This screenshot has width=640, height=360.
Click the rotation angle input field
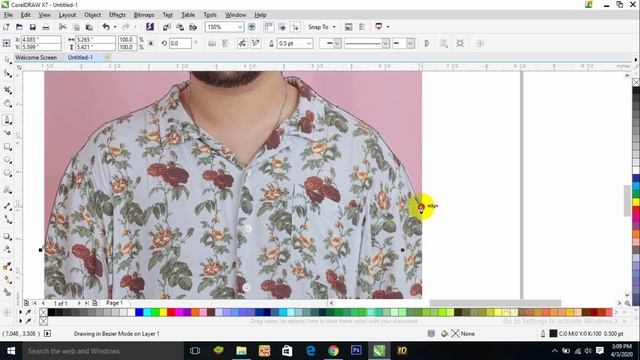[180, 43]
